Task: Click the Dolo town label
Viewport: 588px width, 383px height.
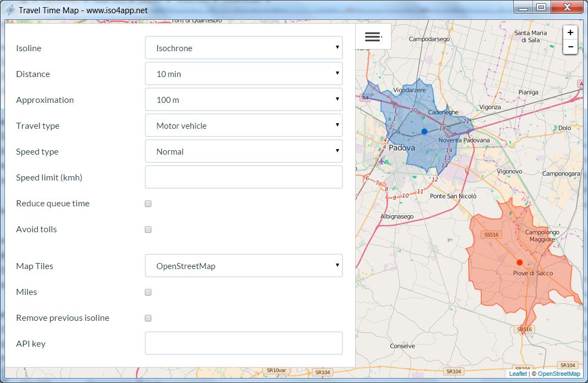Action: (x=564, y=128)
